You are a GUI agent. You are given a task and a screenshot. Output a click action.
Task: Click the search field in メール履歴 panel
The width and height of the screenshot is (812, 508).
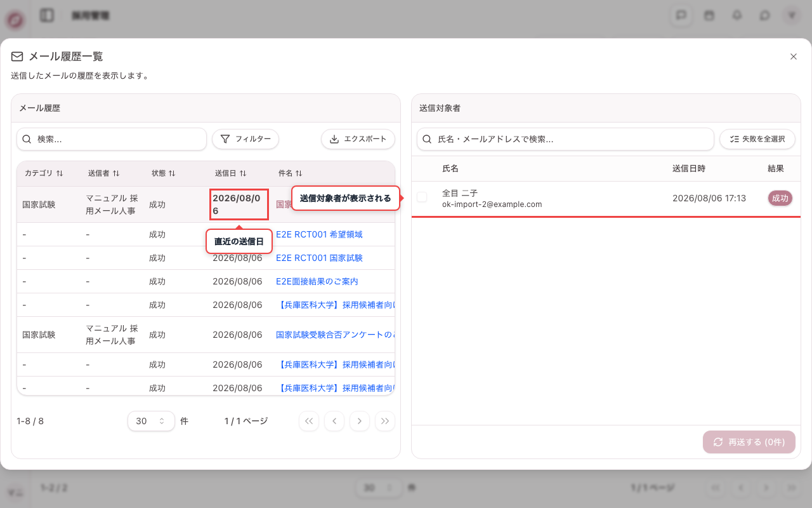point(112,139)
